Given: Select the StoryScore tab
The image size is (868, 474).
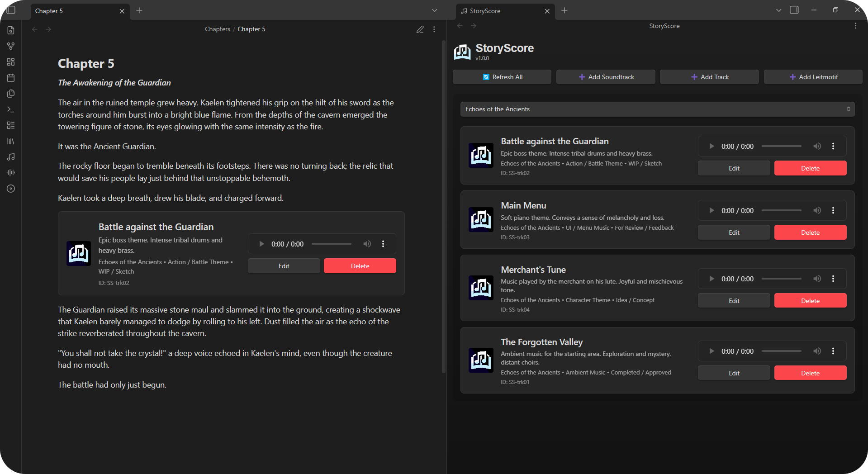Looking at the screenshot, I should 505,11.
